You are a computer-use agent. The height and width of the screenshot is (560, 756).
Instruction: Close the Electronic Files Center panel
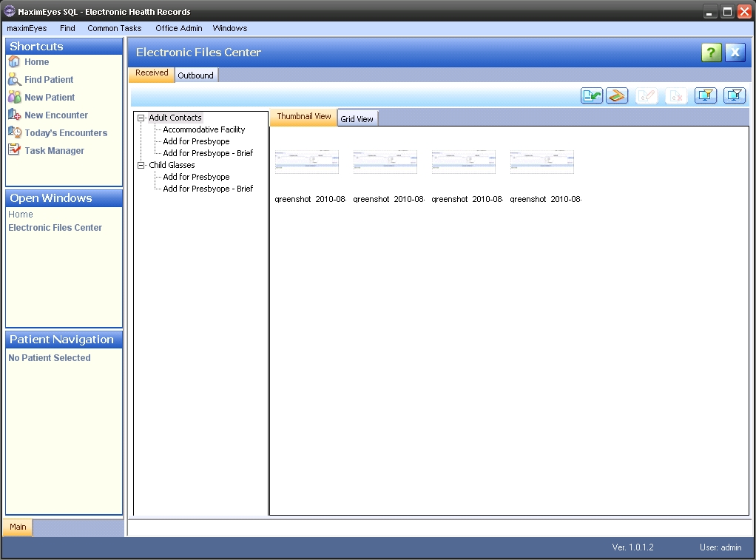coord(735,52)
